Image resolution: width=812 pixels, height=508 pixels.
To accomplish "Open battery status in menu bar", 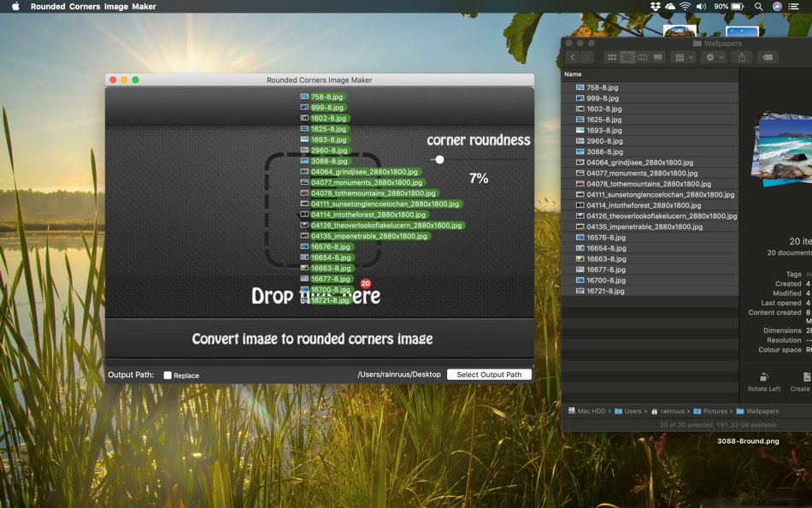I will pos(728,6).
